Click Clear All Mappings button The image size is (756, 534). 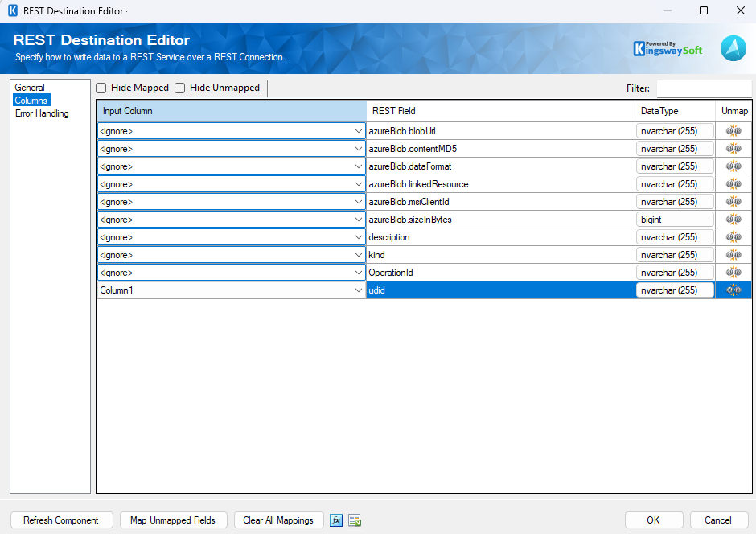tap(278, 520)
